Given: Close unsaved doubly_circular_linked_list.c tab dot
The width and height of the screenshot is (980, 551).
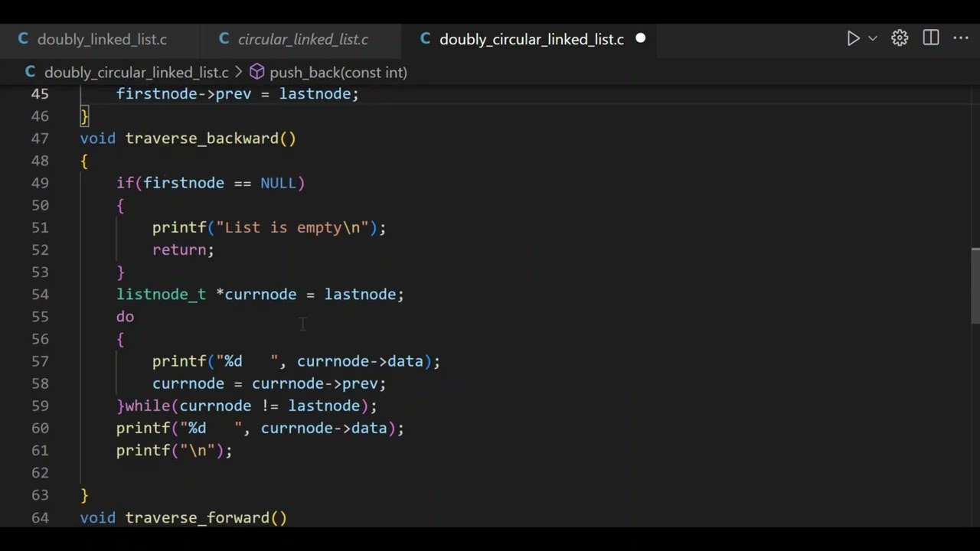Looking at the screenshot, I should click(640, 38).
